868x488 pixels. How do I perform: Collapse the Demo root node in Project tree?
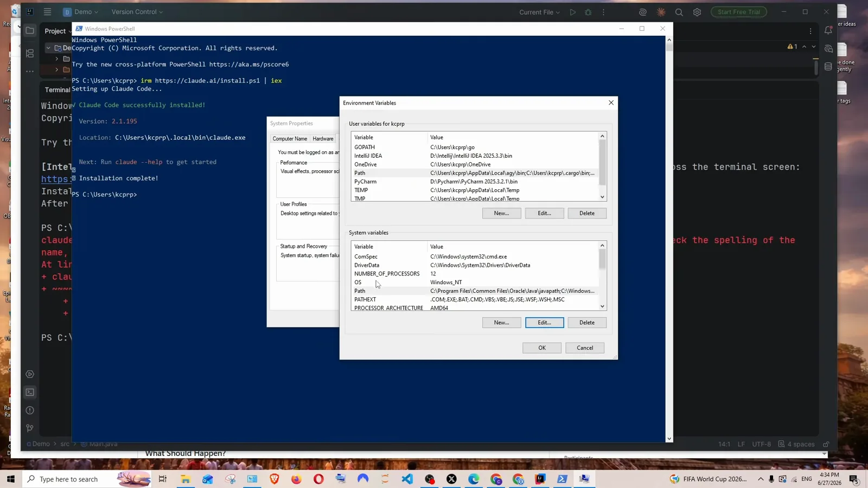click(x=48, y=48)
